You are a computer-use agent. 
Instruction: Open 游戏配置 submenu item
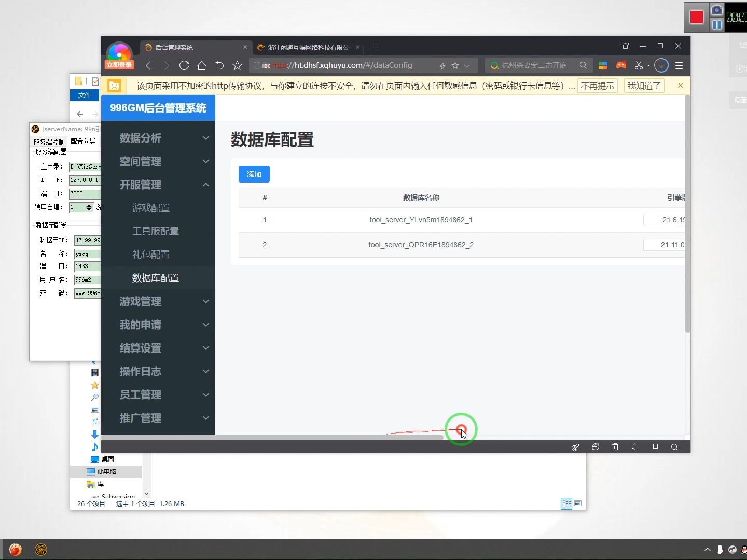(x=158, y=208)
